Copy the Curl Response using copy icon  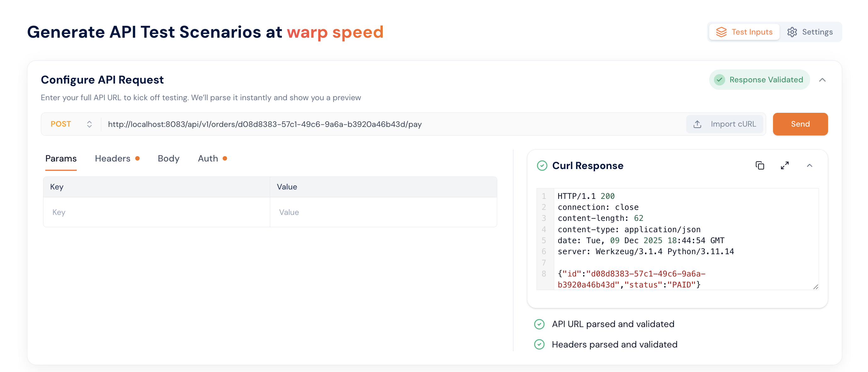tap(760, 165)
